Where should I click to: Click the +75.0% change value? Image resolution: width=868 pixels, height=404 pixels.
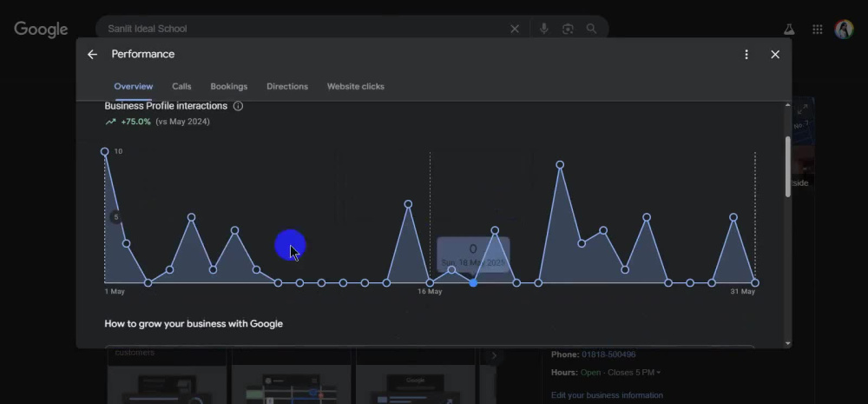(135, 122)
